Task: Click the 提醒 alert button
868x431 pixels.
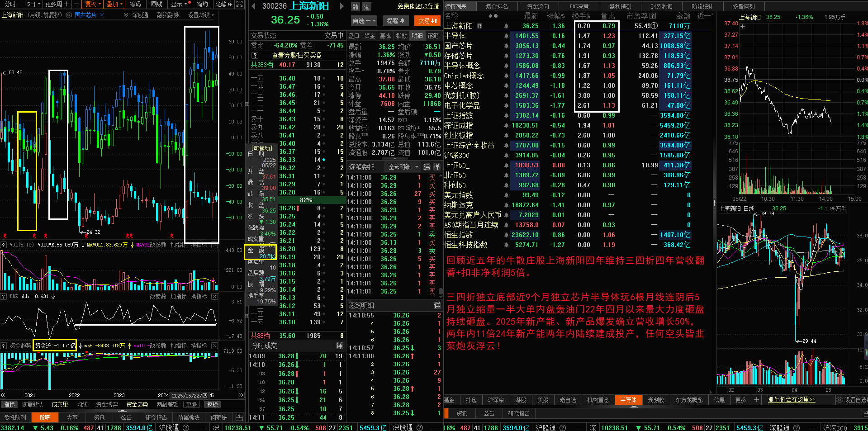Action: pyautogui.click(x=396, y=21)
